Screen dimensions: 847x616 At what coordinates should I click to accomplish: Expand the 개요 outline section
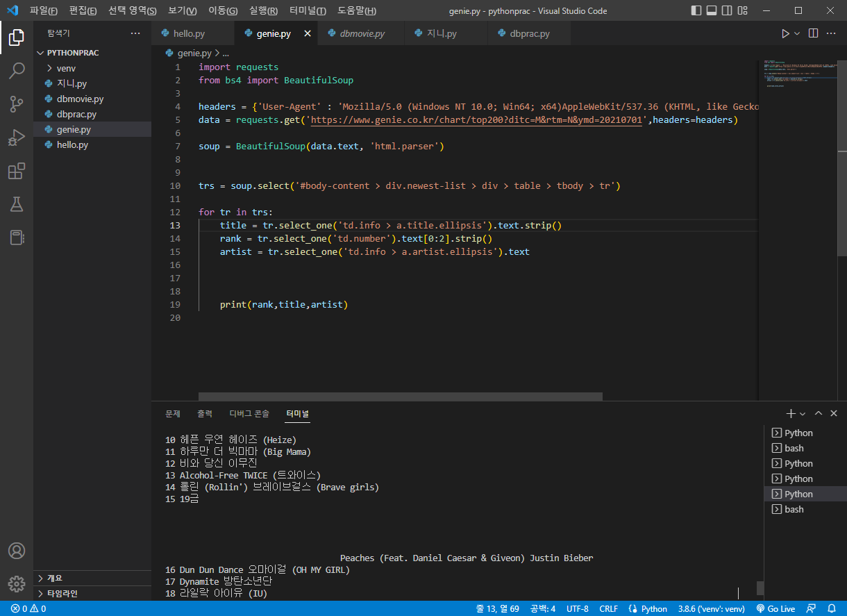(92, 578)
